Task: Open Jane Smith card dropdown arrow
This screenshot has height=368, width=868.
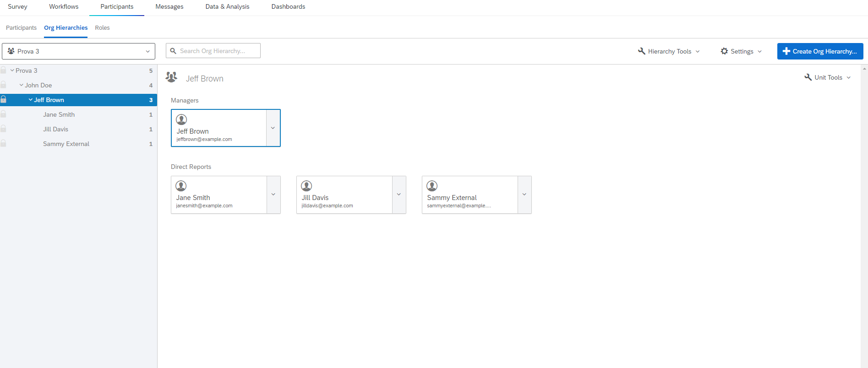Action: tap(273, 195)
